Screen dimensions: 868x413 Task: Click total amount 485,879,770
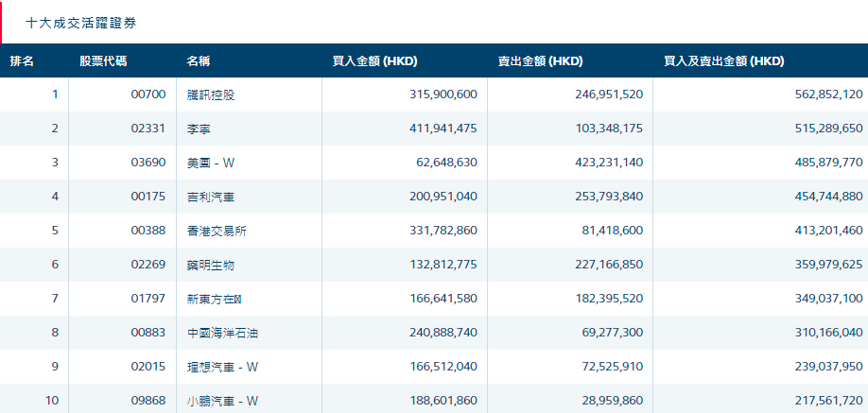828,163
